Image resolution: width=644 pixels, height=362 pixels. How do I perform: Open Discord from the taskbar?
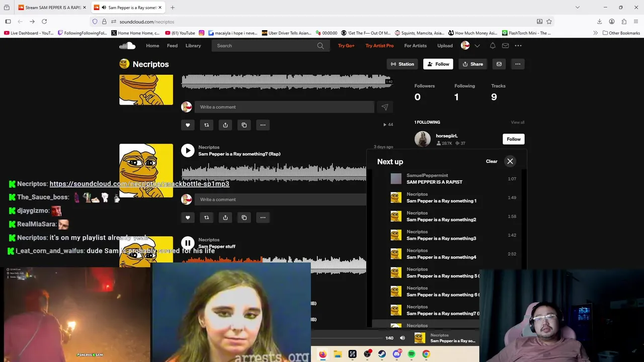[x=396, y=354]
